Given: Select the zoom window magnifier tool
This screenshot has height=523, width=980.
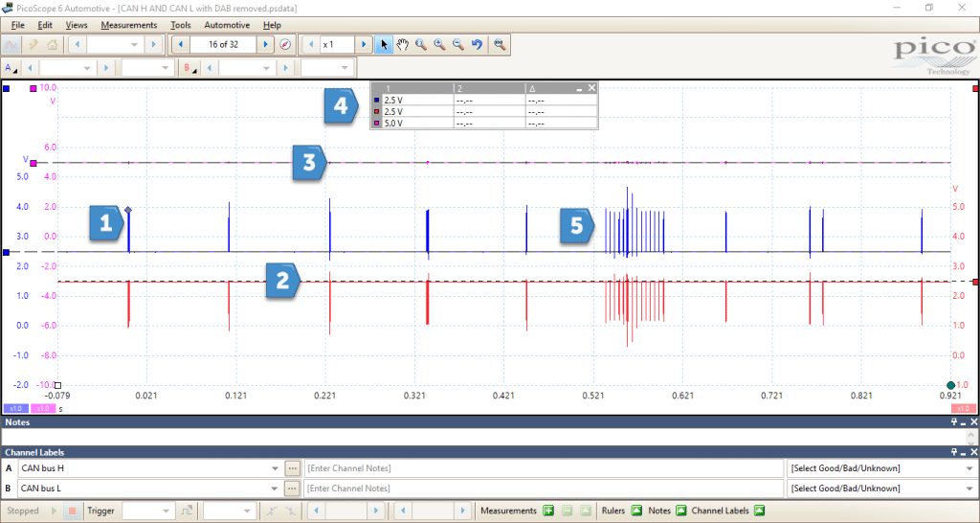Looking at the screenshot, I should click(x=421, y=44).
